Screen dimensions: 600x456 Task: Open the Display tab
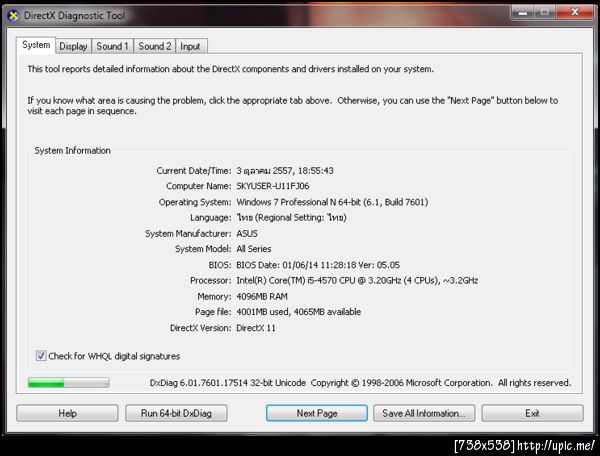[73, 46]
